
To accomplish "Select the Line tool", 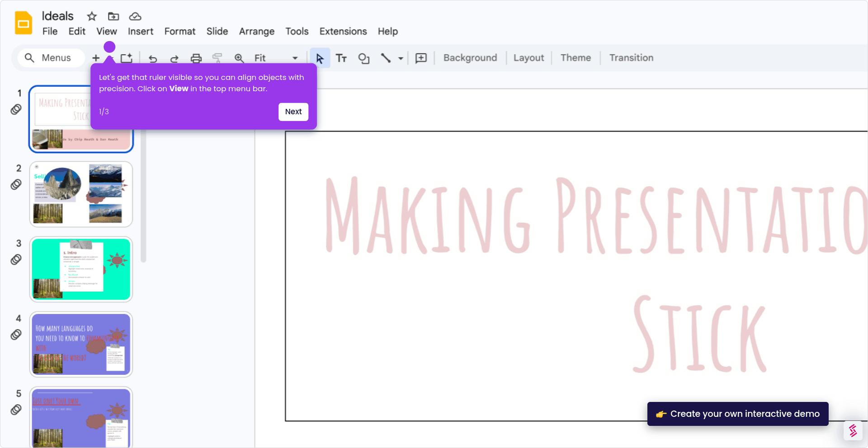I will 386,58.
